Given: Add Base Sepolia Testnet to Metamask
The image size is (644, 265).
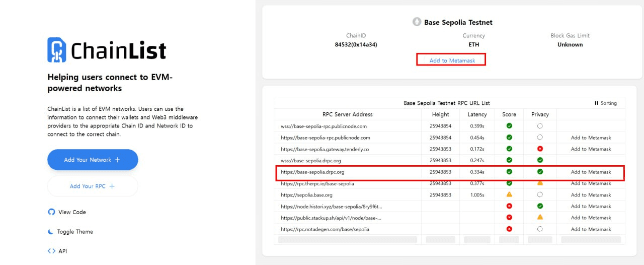Looking at the screenshot, I should (x=452, y=60).
